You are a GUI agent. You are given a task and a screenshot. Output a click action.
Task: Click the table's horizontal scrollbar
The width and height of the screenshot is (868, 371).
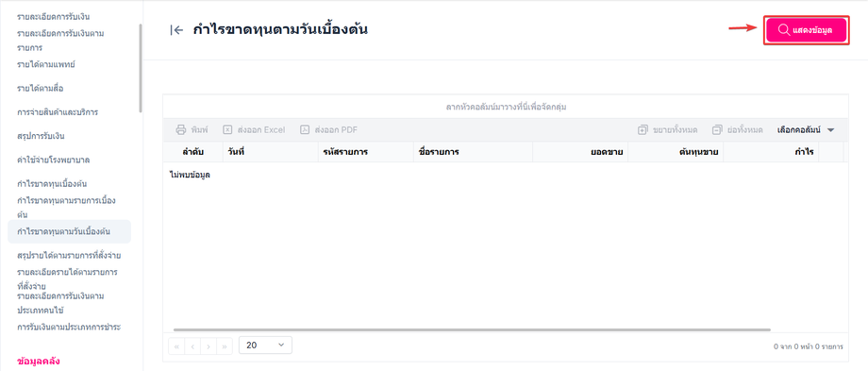(472, 329)
